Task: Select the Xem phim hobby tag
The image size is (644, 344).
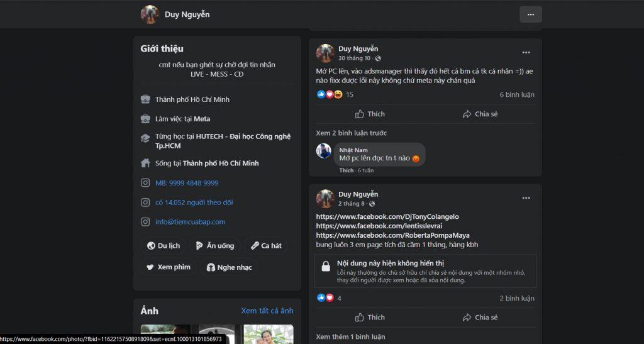Action: 168,267
